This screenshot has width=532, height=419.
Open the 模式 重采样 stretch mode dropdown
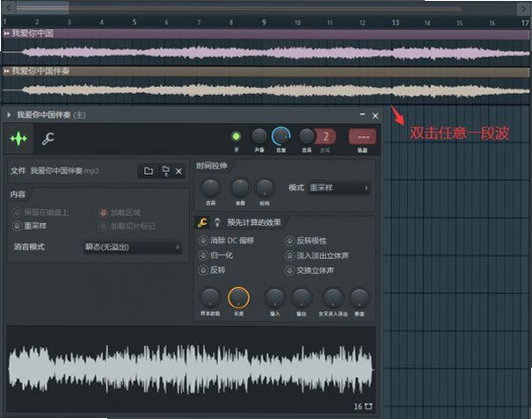(x=339, y=187)
